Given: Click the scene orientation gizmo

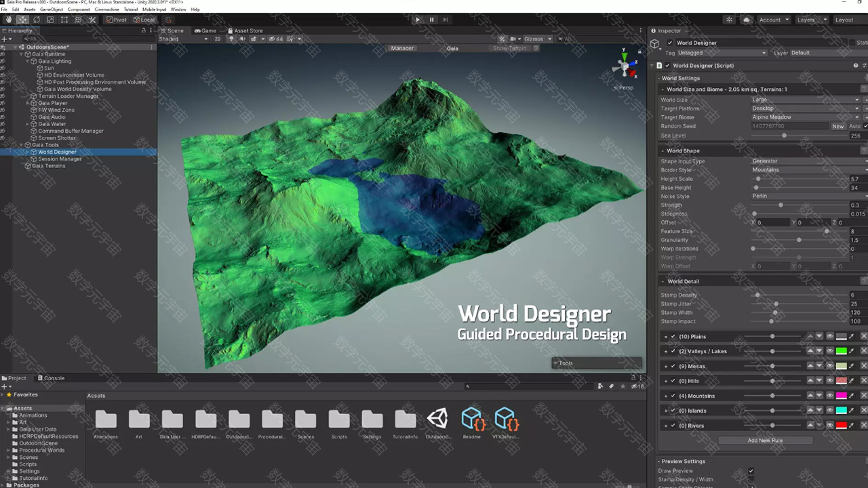Looking at the screenshot, I should [x=625, y=66].
